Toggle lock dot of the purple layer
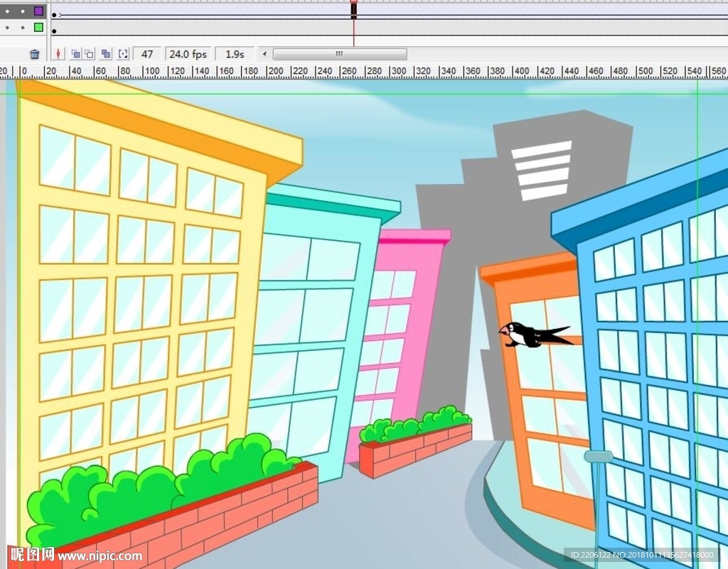Viewport: 728px width, 569px height. 23,11
